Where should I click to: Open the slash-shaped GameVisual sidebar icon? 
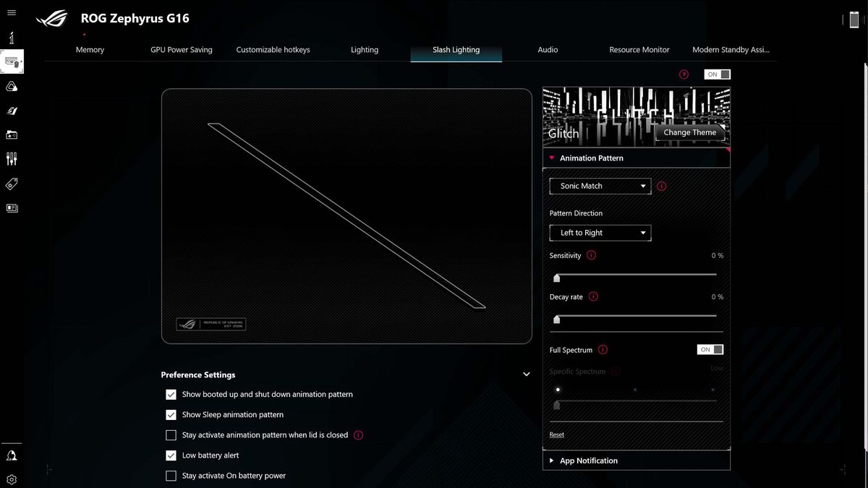pos(12,111)
